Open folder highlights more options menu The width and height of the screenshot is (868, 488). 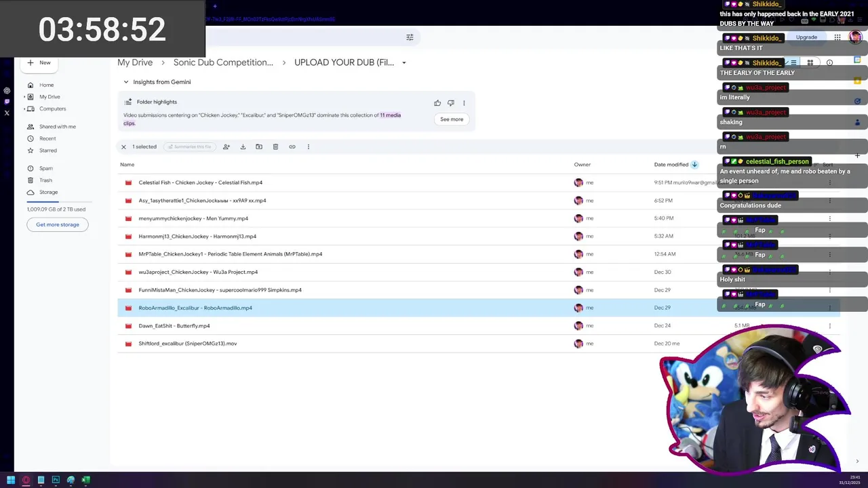pyautogui.click(x=464, y=103)
